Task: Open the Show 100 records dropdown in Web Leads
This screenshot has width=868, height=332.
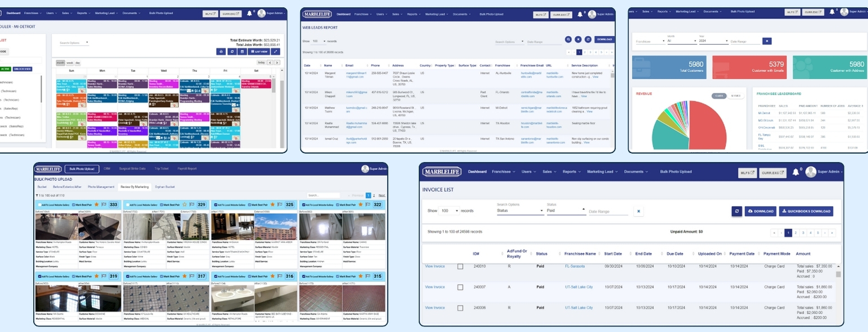Action: pos(318,41)
